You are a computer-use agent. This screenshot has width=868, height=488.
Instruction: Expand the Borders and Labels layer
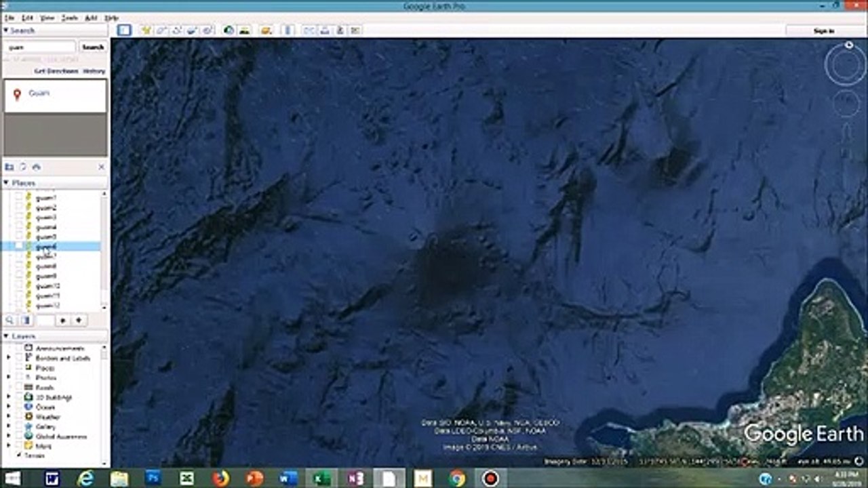point(9,358)
